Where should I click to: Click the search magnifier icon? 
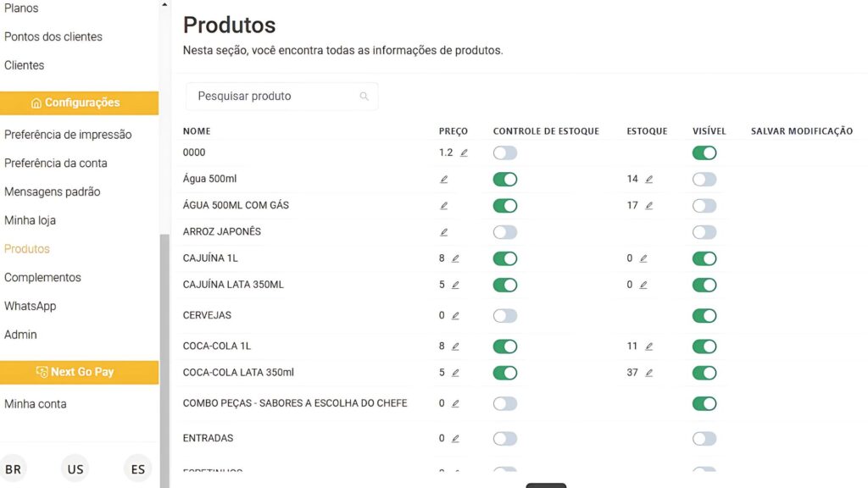click(364, 97)
